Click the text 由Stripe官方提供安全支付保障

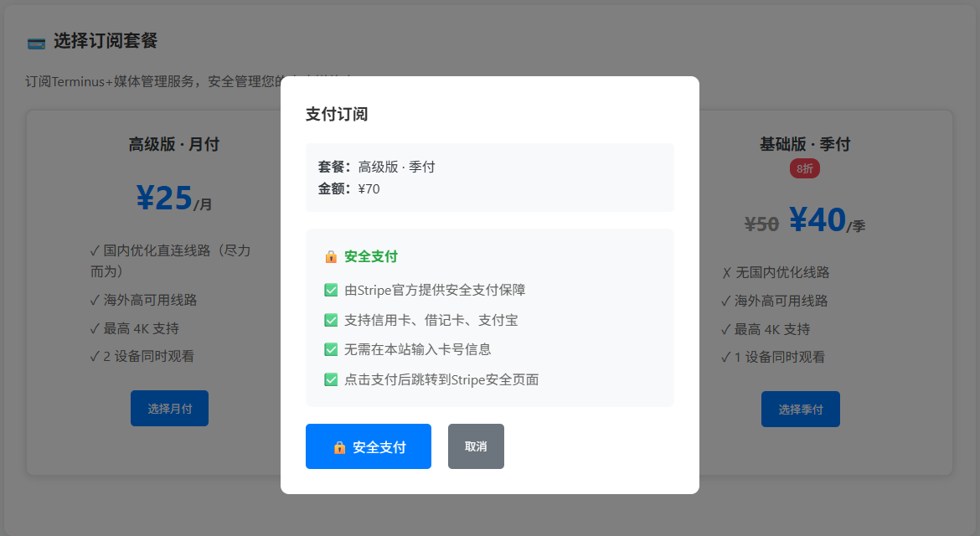point(435,290)
